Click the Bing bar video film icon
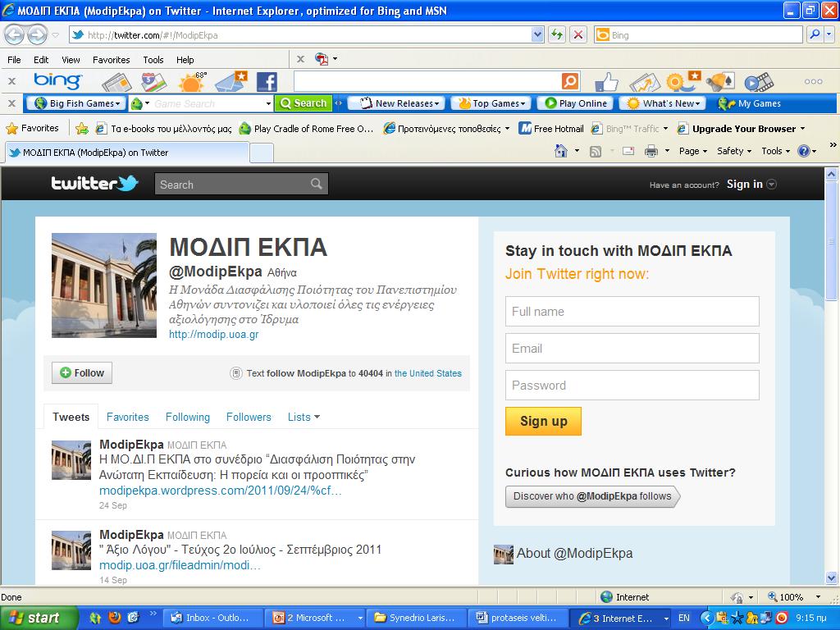This screenshot has height=630, width=840. click(x=759, y=82)
